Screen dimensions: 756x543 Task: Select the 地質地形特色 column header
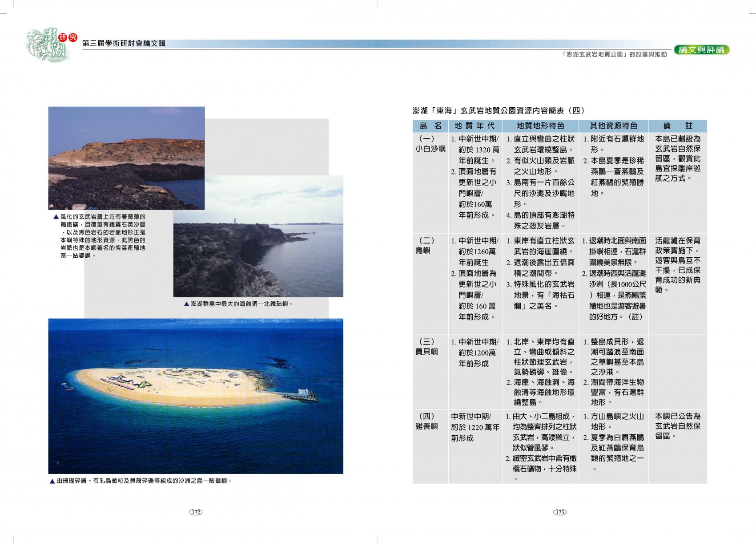pyautogui.click(x=540, y=126)
